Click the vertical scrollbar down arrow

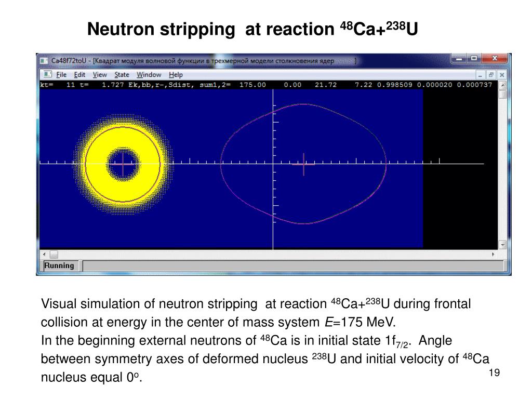[503, 244]
